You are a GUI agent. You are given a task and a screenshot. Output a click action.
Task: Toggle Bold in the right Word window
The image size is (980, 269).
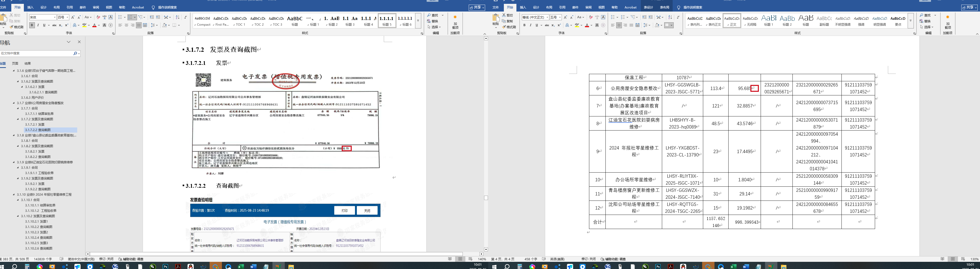coord(525,25)
